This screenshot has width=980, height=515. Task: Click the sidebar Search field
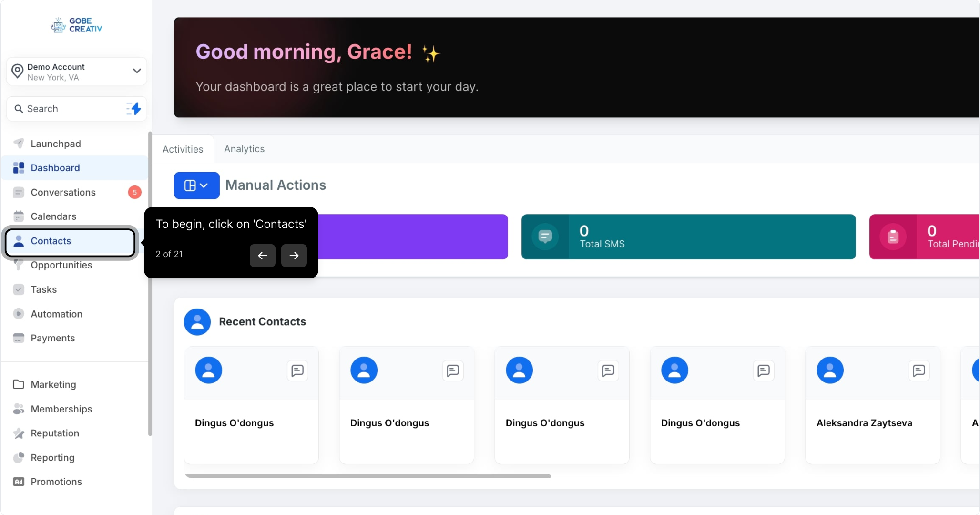(67, 109)
